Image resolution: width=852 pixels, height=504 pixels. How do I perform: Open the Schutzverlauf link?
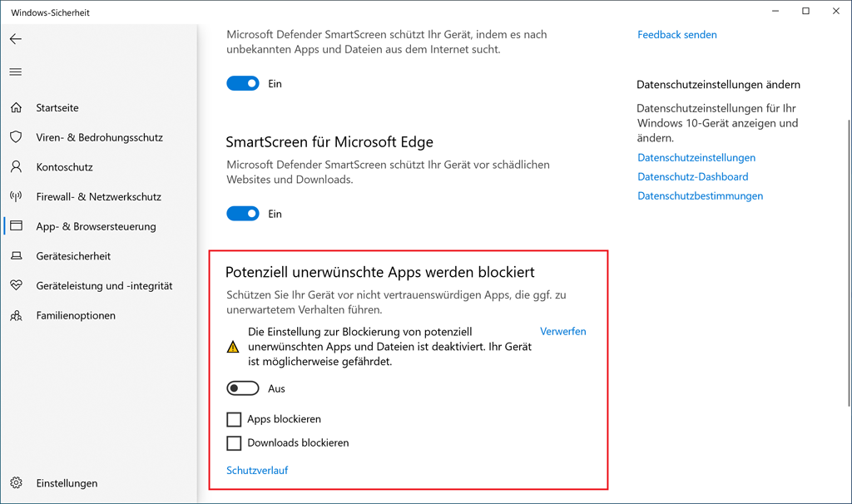click(x=257, y=470)
